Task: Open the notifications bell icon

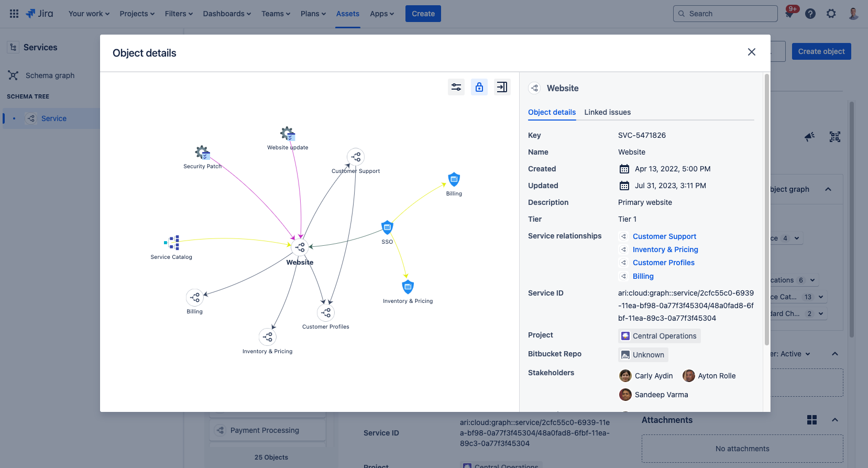Action: 789,14
